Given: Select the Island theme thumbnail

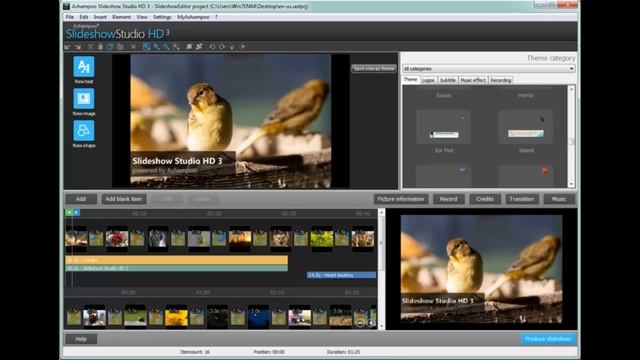Looking at the screenshot, I should point(526,127).
